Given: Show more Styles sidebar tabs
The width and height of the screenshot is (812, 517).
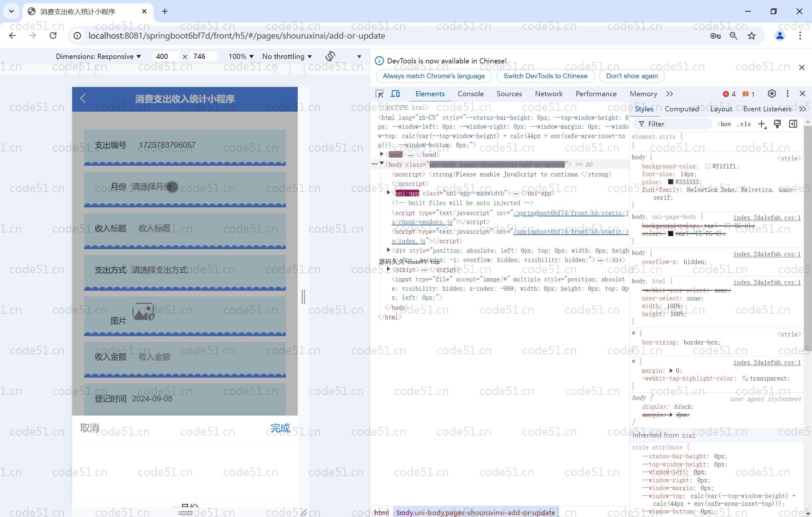Looking at the screenshot, I should (803, 109).
